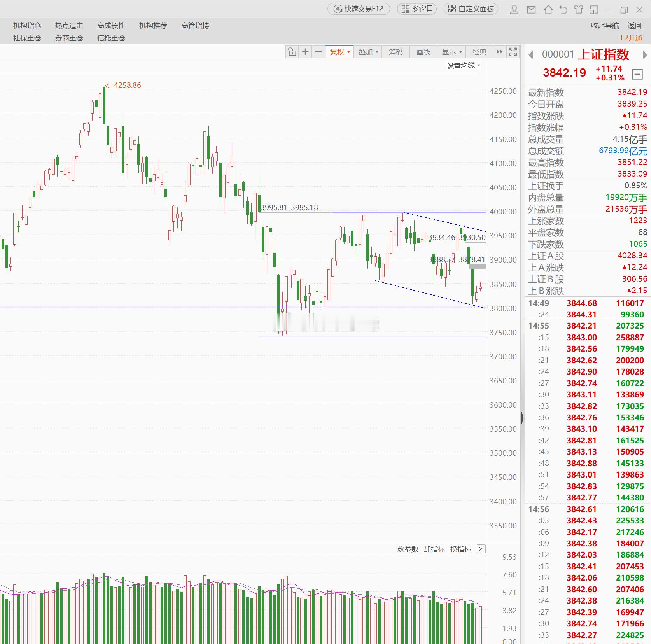Image resolution: width=651 pixels, height=644 pixels.
Task: Click the undo back arrow icon
Action: [x=563, y=10]
